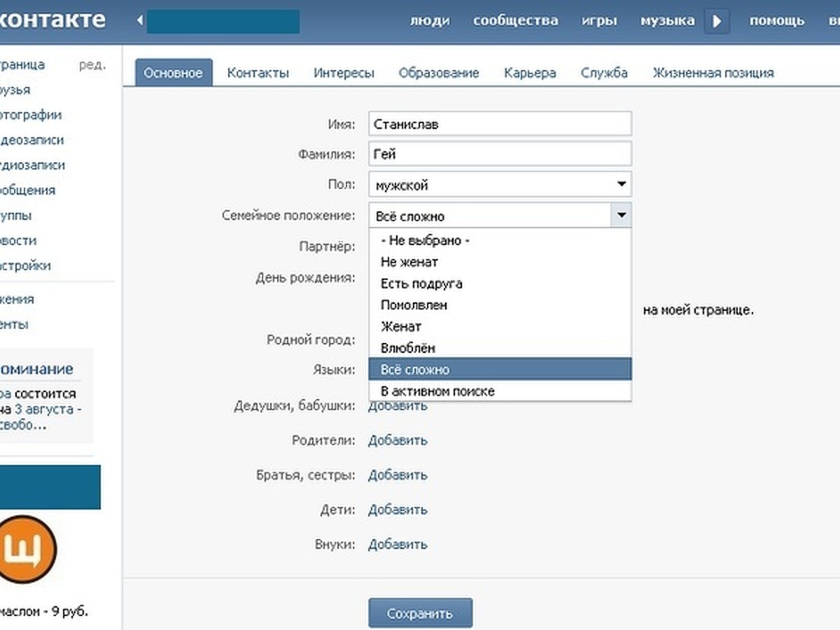
Task: Click the play arrow icon in header
Action: 716,21
